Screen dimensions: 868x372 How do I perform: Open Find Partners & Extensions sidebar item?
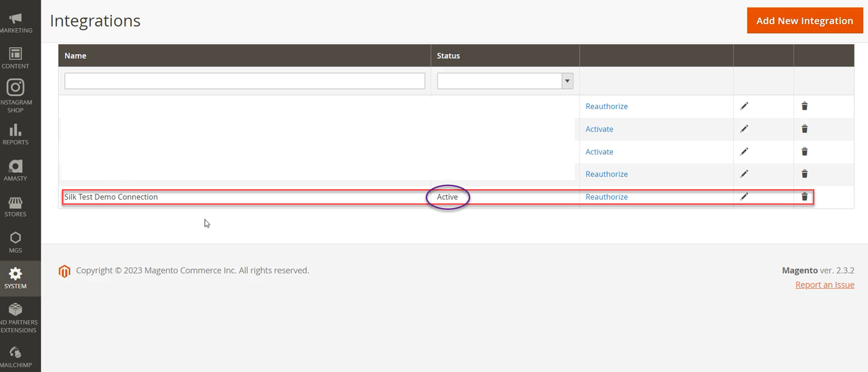(16, 316)
